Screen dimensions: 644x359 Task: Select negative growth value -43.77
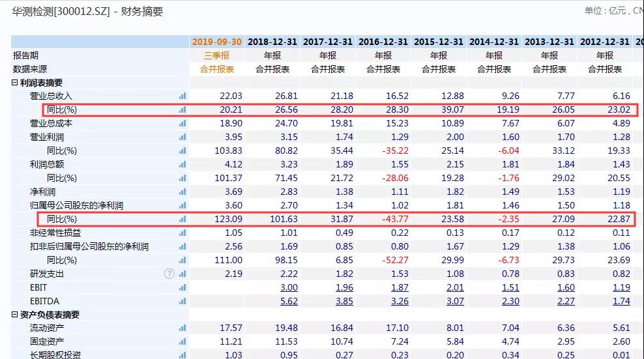[395, 220]
